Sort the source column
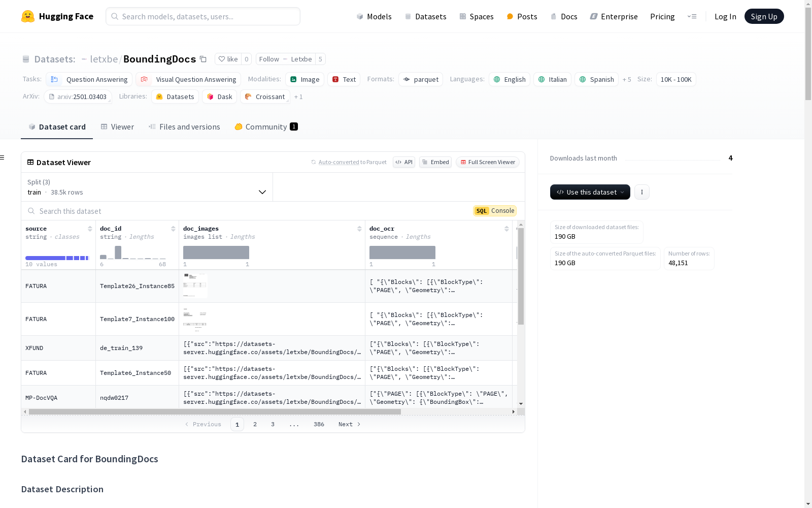 (90, 229)
